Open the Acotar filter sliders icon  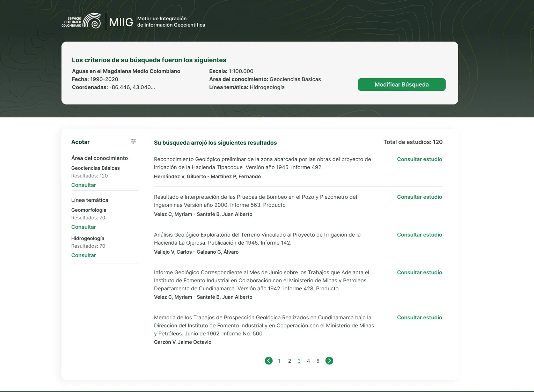pos(133,141)
